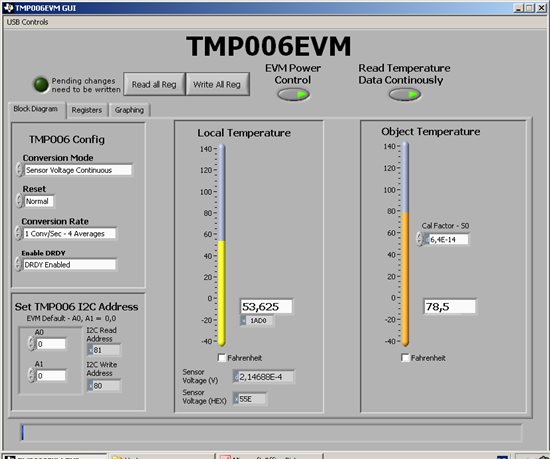550x459 pixels.
Task: Click the Local Temperature thermometer slider
Action: click(221, 245)
